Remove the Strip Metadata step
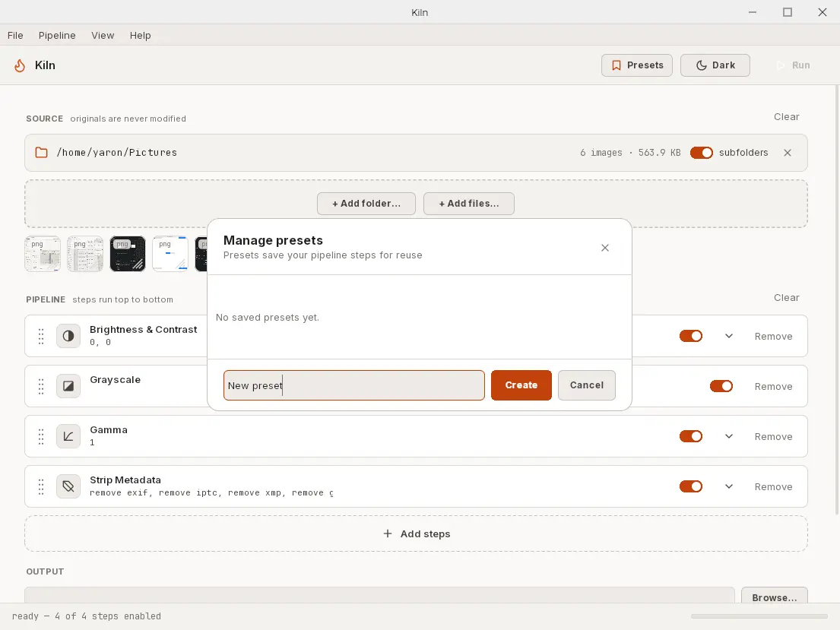Image resolution: width=840 pixels, height=630 pixels. [774, 486]
